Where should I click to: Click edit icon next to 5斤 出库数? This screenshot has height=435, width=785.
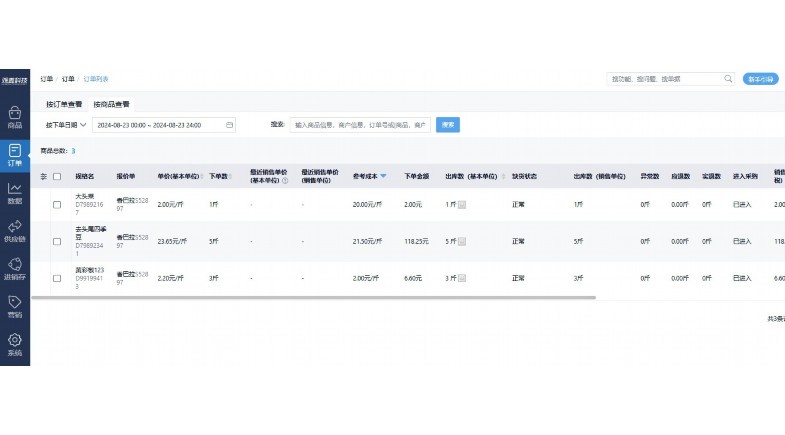pyautogui.click(x=462, y=241)
